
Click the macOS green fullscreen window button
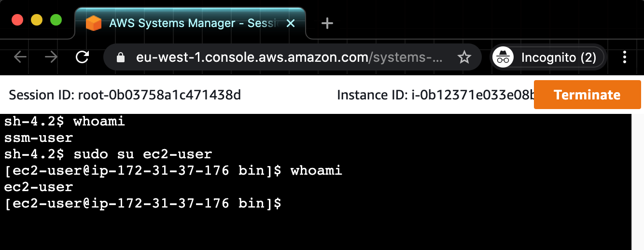coord(56,20)
